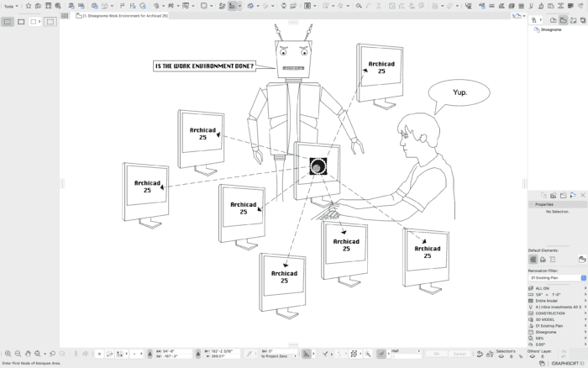Open the tab overview grid icon
This screenshot has height=368, width=588.
tap(65, 16)
